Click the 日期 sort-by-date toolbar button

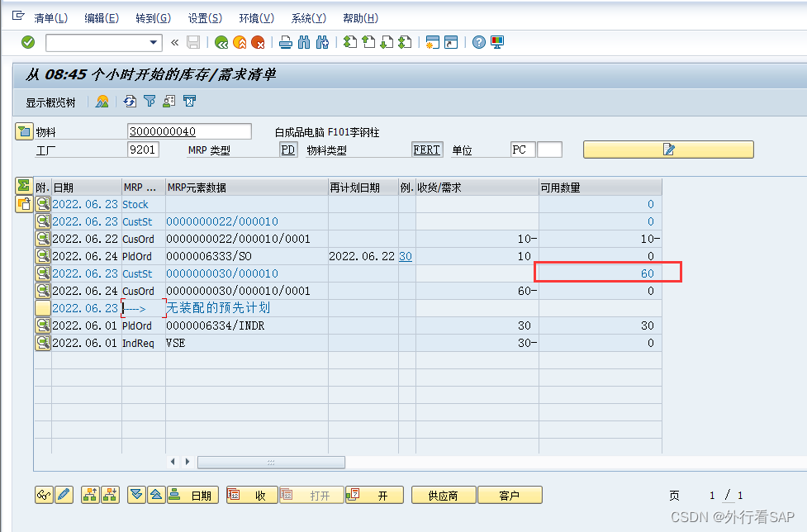[192, 494]
